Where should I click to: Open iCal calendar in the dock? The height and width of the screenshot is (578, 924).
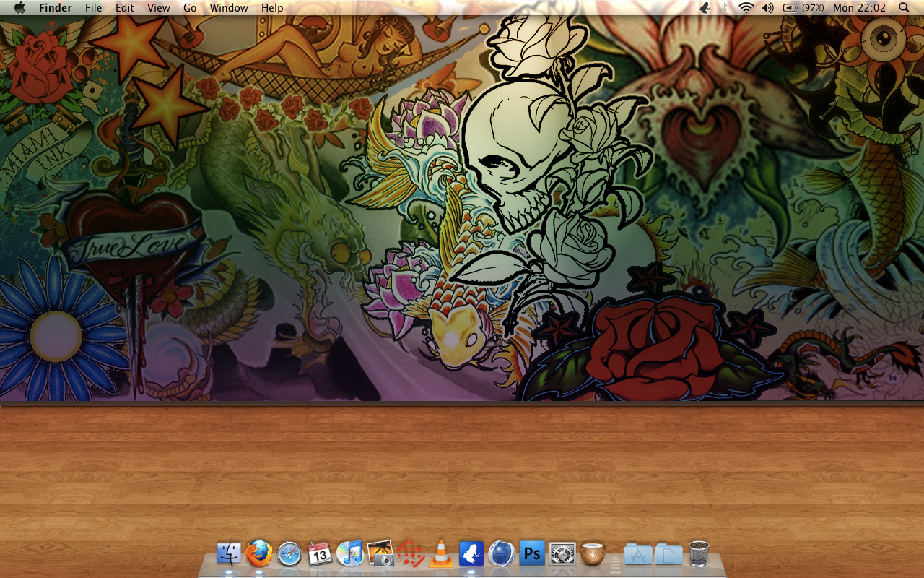[x=320, y=554]
